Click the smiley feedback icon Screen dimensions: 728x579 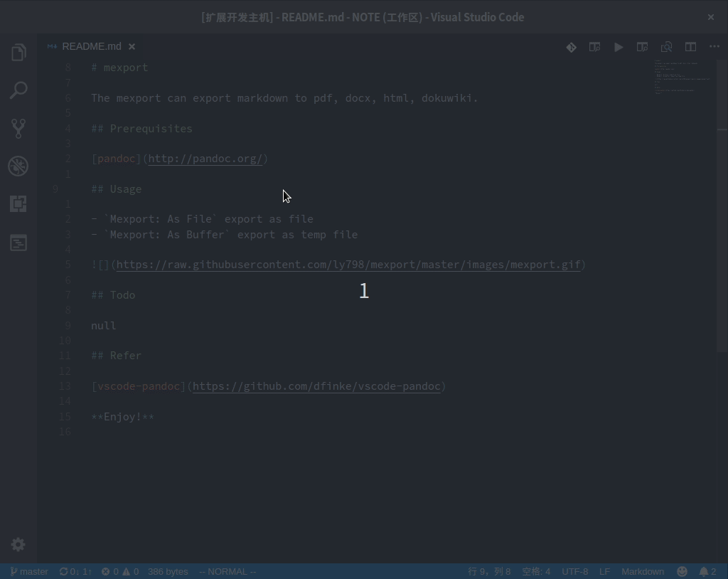(682, 572)
